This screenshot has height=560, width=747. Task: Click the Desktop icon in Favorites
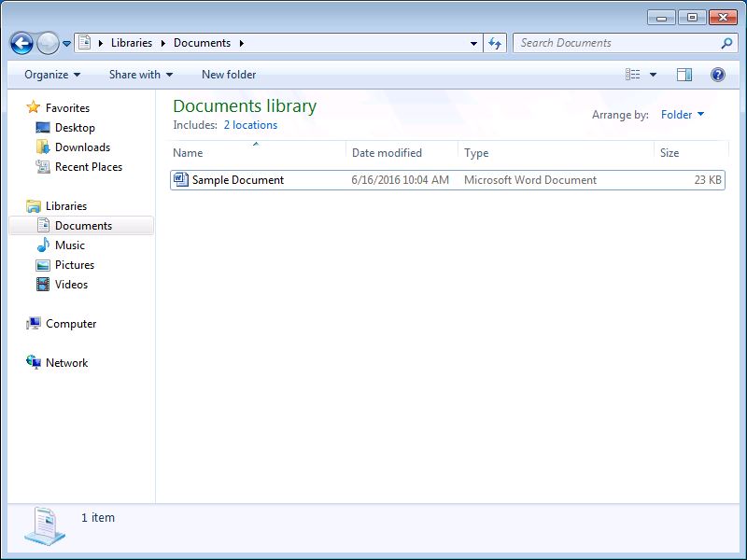43,127
